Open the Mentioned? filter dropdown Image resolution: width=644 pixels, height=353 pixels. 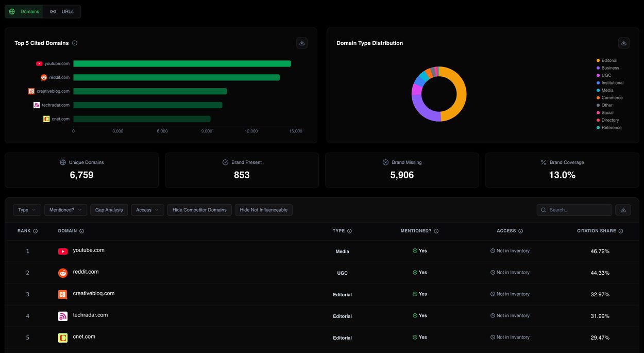point(65,210)
